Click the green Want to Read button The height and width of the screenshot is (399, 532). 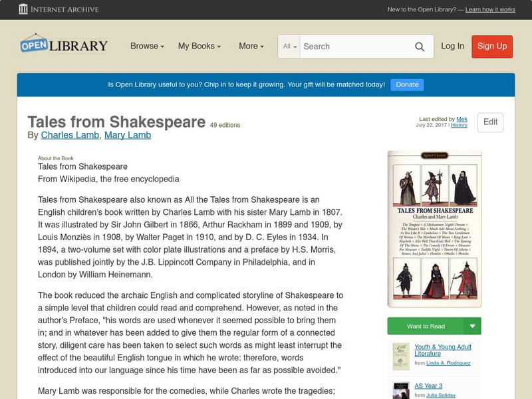coord(426,326)
